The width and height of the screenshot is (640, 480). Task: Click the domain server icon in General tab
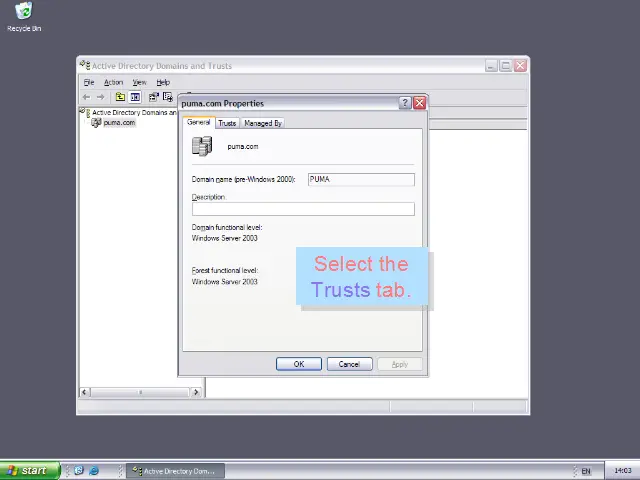[202, 147]
